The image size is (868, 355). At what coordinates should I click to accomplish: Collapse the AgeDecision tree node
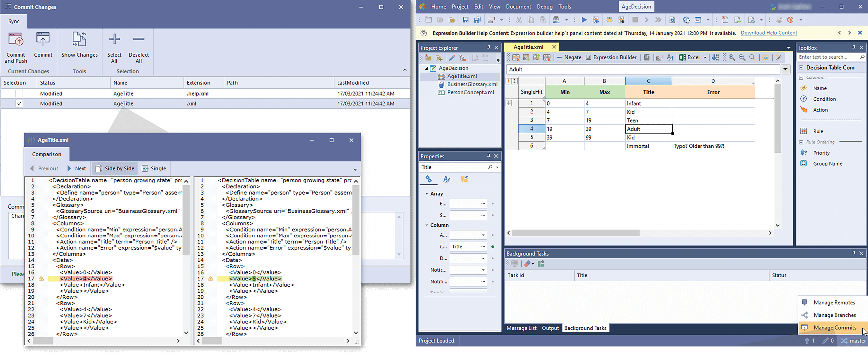[426, 68]
